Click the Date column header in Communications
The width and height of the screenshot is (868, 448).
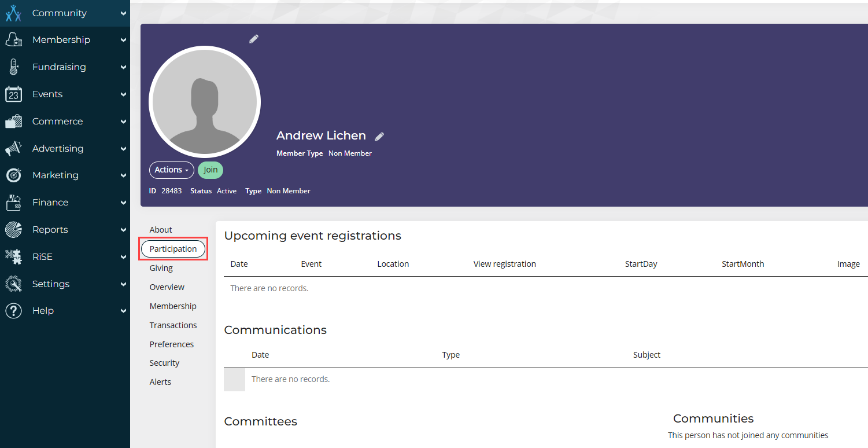pyautogui.click(x=260, y=355)
